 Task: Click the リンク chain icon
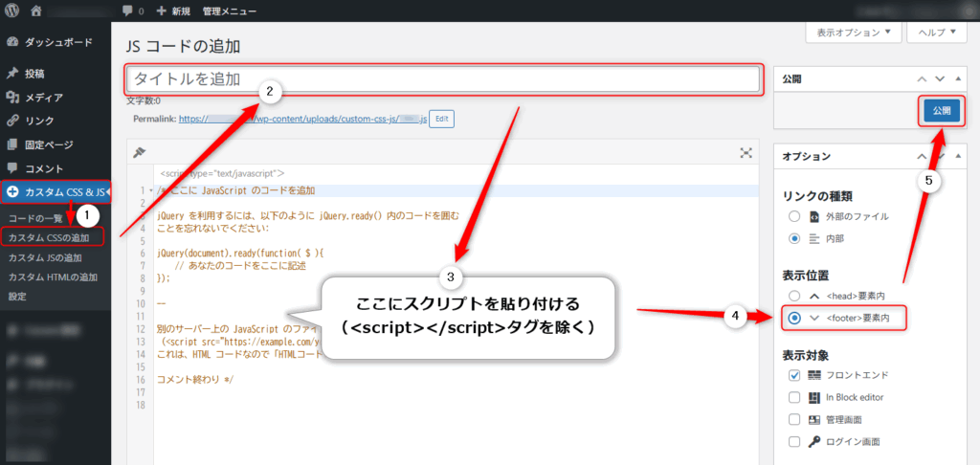(x=11, y=121)
